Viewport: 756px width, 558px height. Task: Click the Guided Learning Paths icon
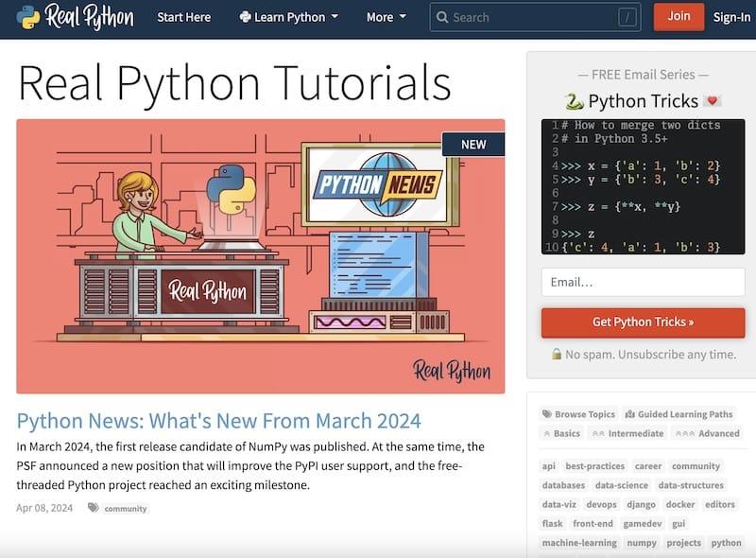pos(629,414)
